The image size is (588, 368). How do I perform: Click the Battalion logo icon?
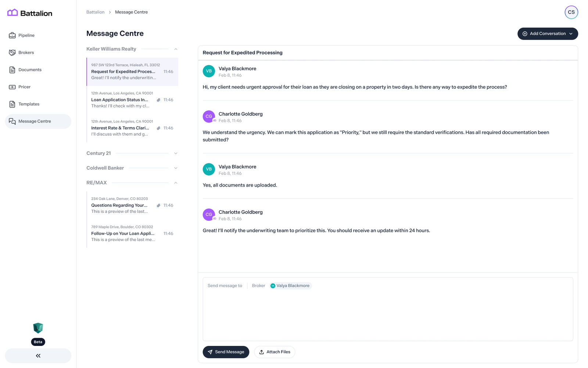coord(12,13)
